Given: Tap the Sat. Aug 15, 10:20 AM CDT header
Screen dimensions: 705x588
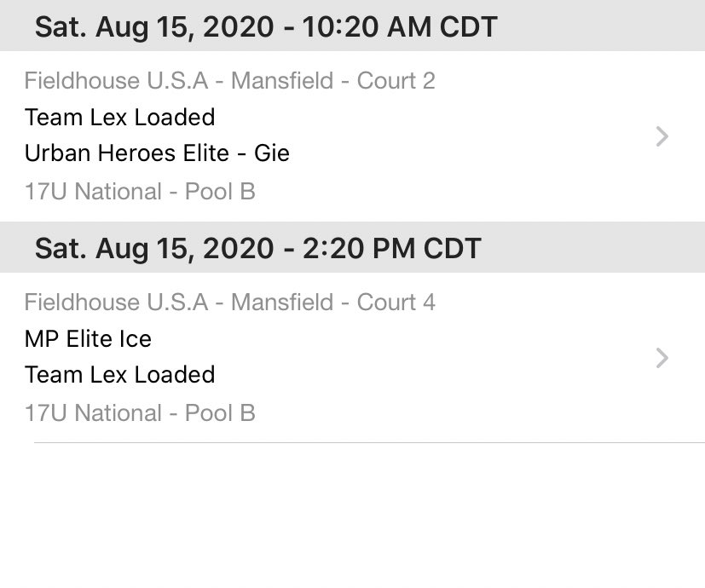Looking at the screenshot, I should (x=353, y=26).
